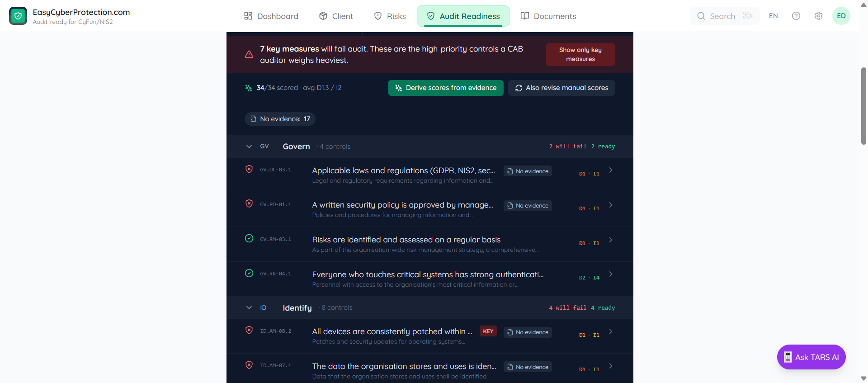This screenshot has width=868, height=383.
Task: Click the D2 · I4 score of GV.RR-04.1
Action: (589, 278)
